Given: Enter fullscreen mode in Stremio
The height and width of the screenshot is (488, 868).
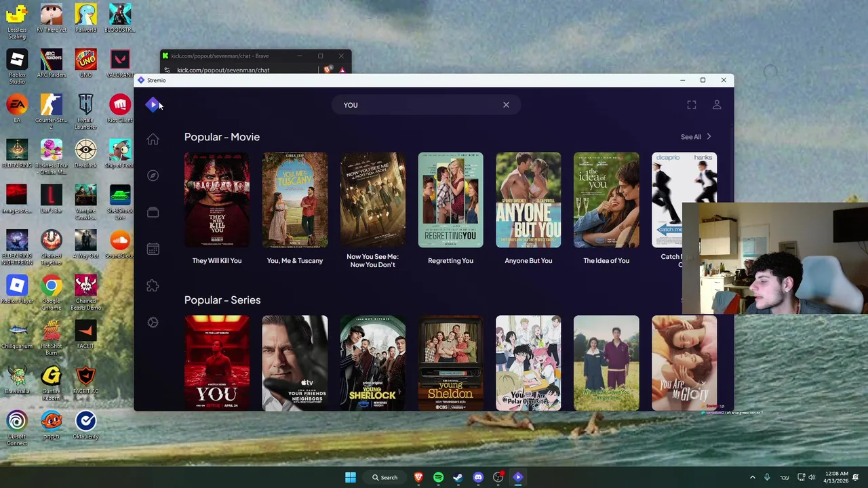Looking at the screenshot, I should tap(691, 105).
